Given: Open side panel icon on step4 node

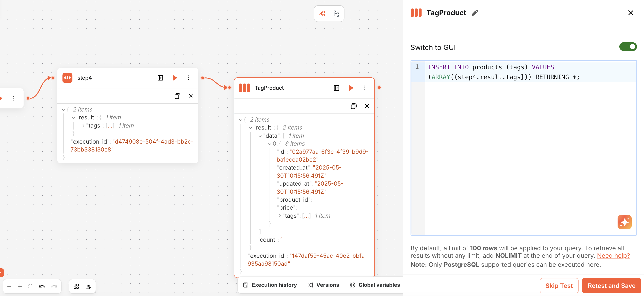Looking at the screenshot, I should (x=160, y=78).
